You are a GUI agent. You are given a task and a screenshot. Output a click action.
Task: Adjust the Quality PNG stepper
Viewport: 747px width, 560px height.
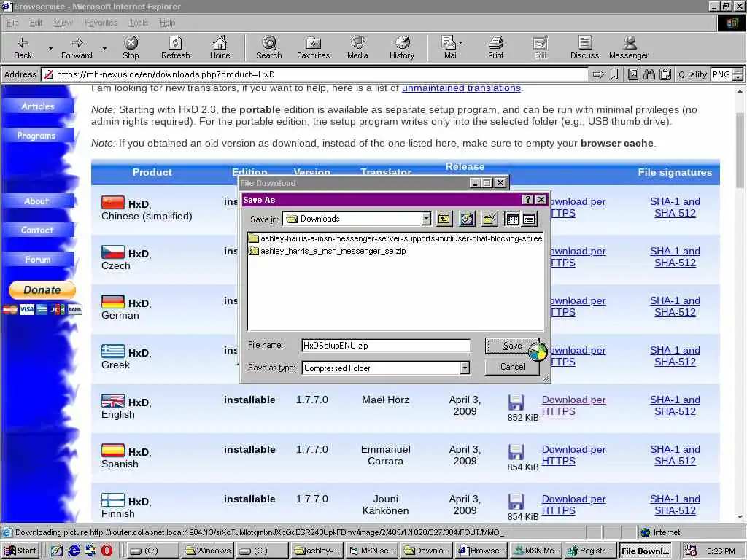point(738,74)
